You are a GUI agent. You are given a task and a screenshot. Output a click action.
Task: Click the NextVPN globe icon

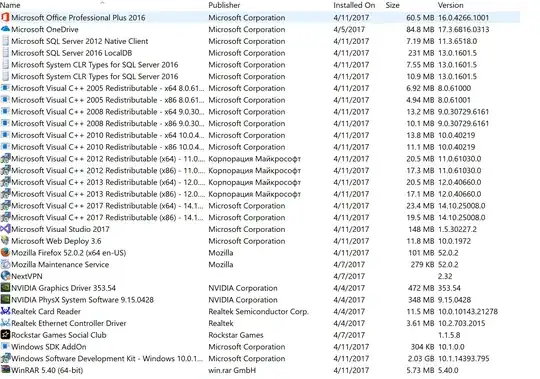[x=5, y=276]
